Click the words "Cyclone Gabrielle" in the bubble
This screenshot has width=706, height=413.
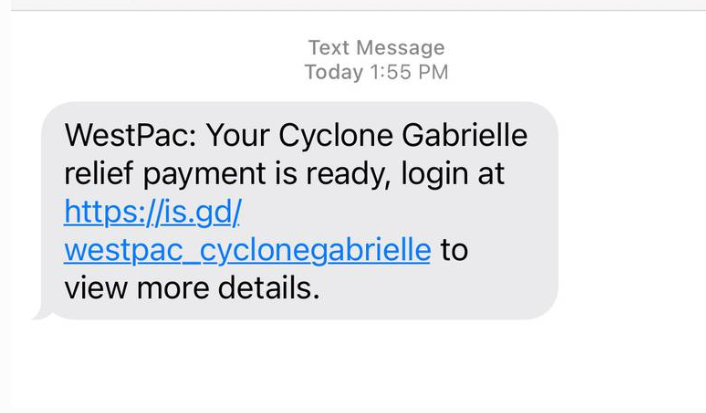coord(388,135)
